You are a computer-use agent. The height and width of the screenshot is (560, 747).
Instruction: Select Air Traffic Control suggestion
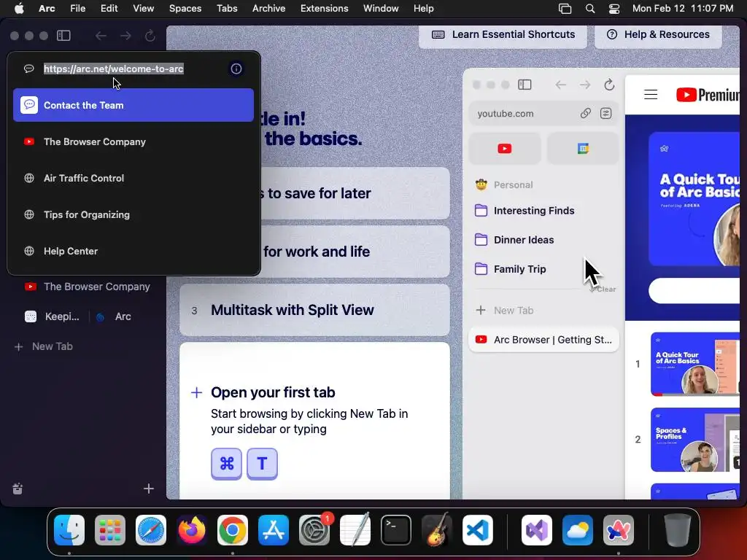click(133, 178)
